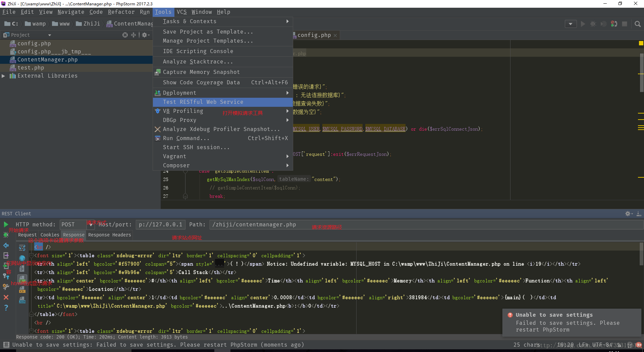The image size is (644, 352).
Task: Open the HTTP method POST dropdown
Action: 90,225
